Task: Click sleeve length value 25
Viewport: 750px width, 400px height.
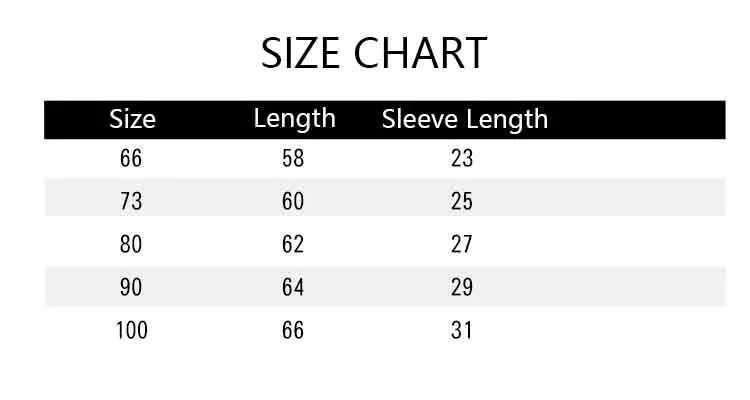Action: [462, 201]
